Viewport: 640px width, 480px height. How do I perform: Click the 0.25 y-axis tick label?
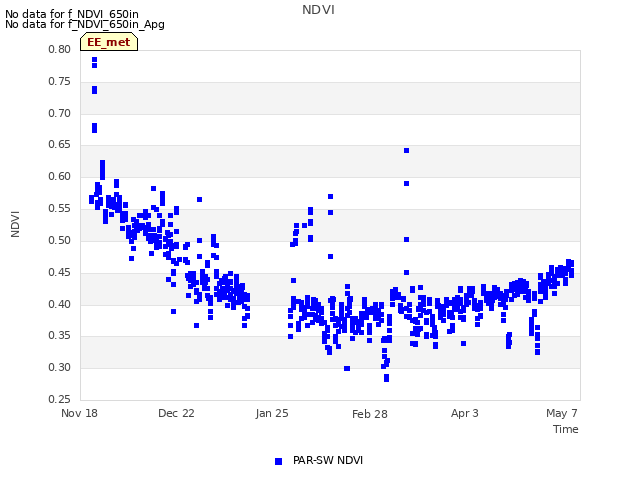(x=59, y=399)
